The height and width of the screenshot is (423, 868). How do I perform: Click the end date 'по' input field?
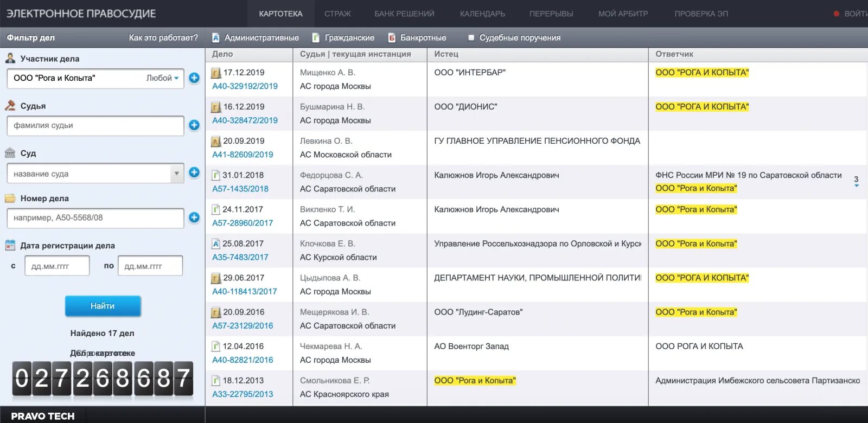(150, 266)
